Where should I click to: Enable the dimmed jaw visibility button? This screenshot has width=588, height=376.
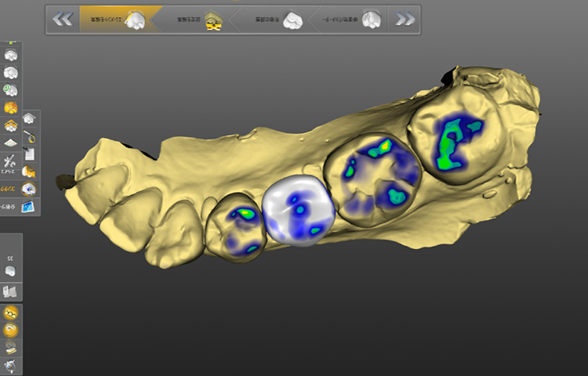pyautogui.click(x=11, y=347)
